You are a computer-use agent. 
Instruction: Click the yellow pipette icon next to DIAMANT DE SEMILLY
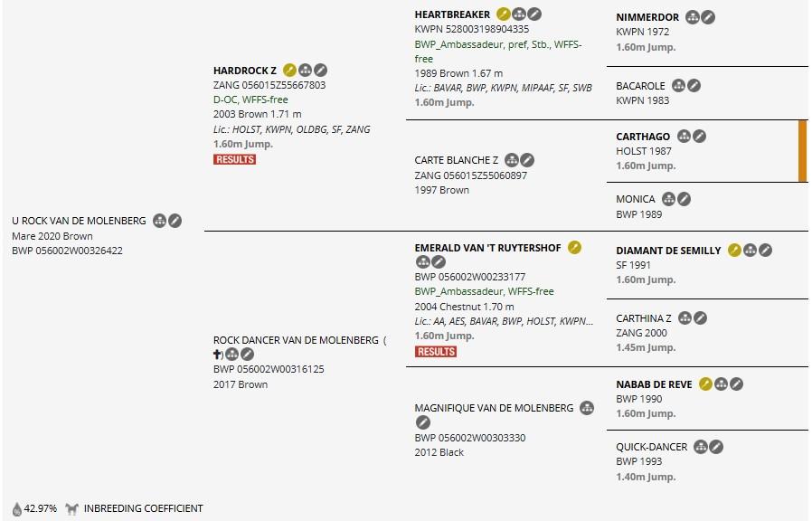click(734, 251)
